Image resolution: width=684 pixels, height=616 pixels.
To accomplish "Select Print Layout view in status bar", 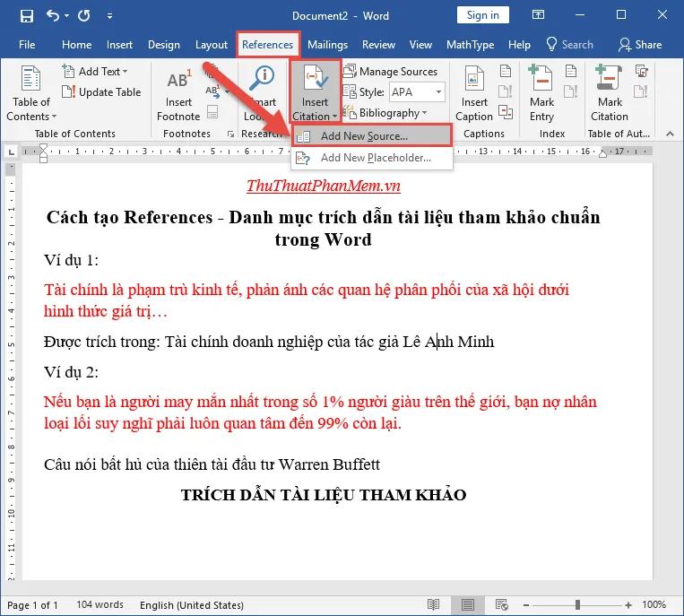I will [x=469, y=605].
